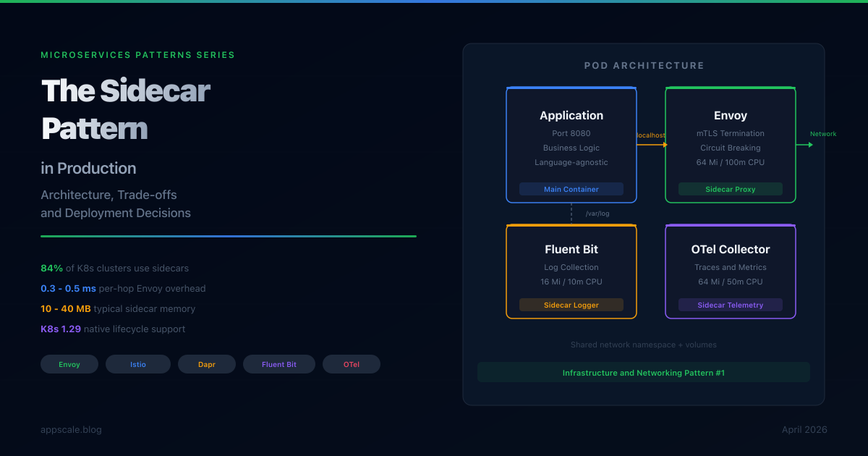Screen dimensions: 868x456
Task: Select the Istio tag pill
Action: click(138, 364)
